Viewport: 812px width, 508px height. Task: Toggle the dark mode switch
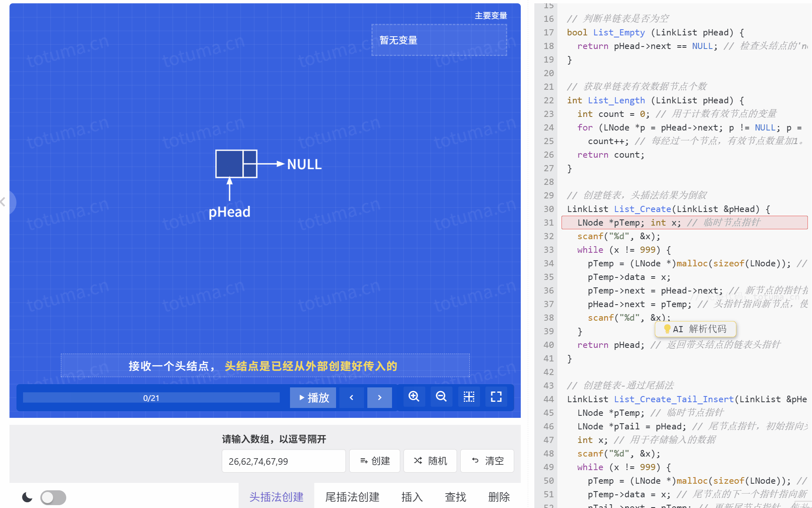click(x=53, y=497)
